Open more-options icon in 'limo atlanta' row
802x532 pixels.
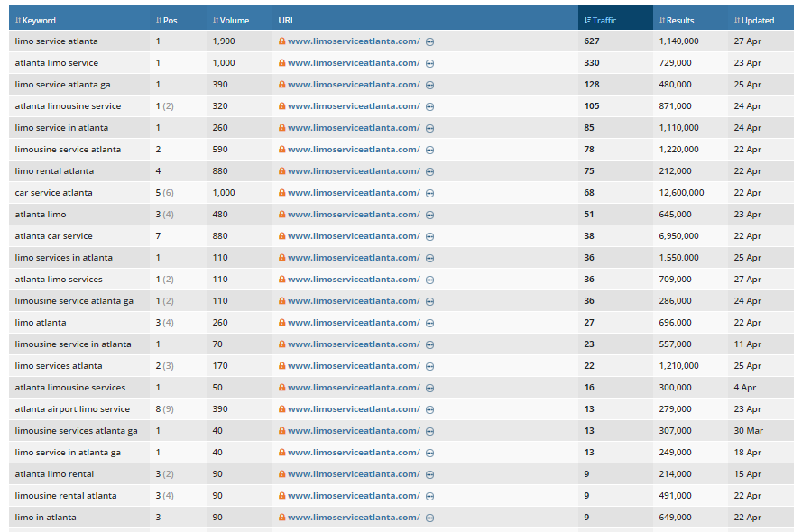click(430, 323)
